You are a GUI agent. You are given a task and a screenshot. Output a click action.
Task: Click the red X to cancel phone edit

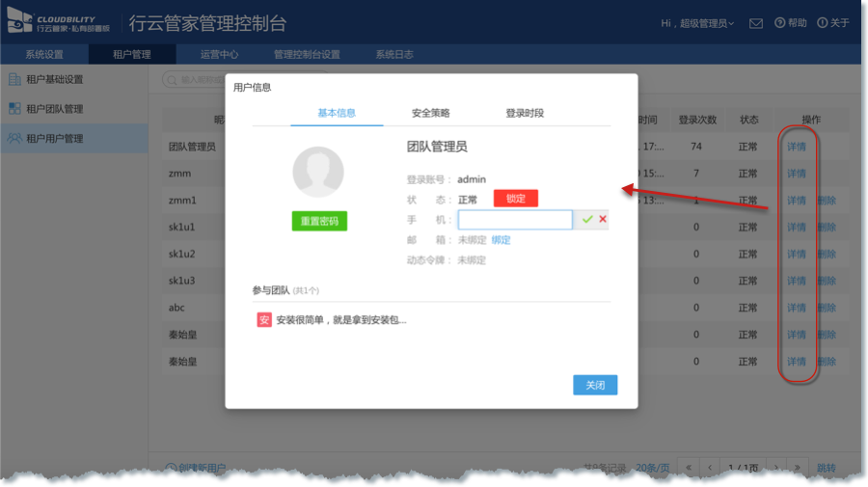point(603,220)
